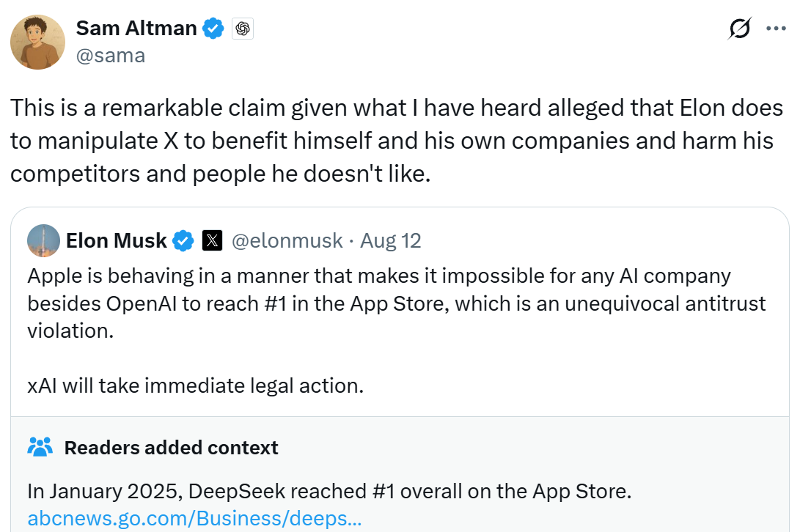Click the Readers added context heading
811x532 pixels.
[x=171, y=447]
